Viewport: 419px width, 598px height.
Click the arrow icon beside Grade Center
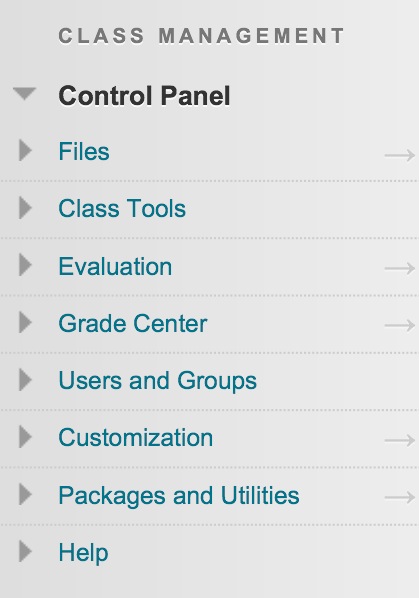400,326
